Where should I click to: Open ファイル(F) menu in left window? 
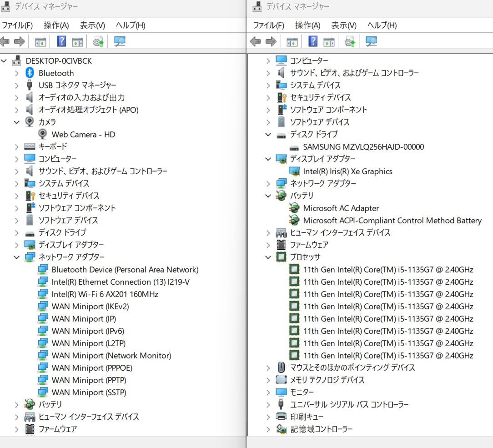tap(17, 25)
